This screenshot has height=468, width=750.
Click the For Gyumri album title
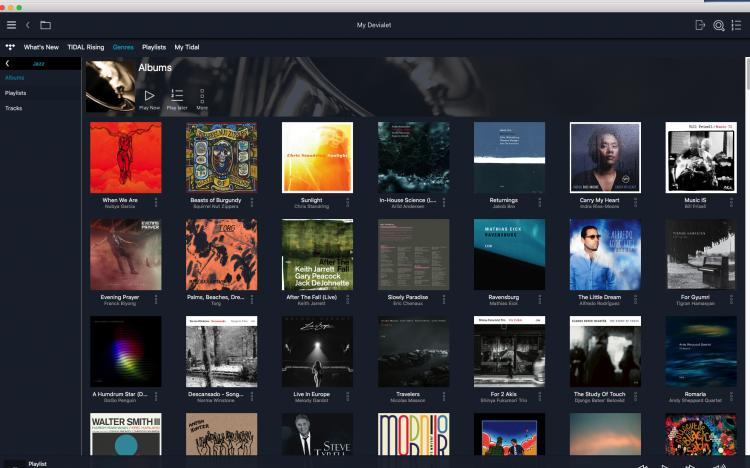[695, 297]
